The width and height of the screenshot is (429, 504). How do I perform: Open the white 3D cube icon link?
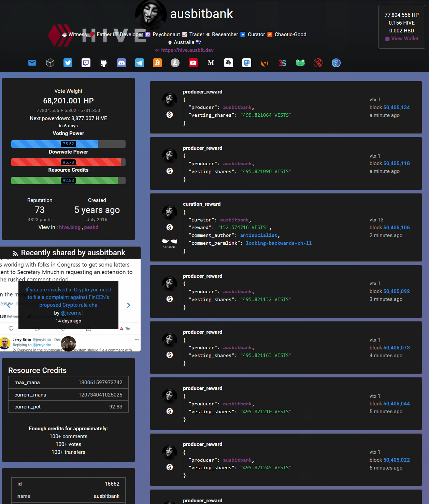coord(50,63)
